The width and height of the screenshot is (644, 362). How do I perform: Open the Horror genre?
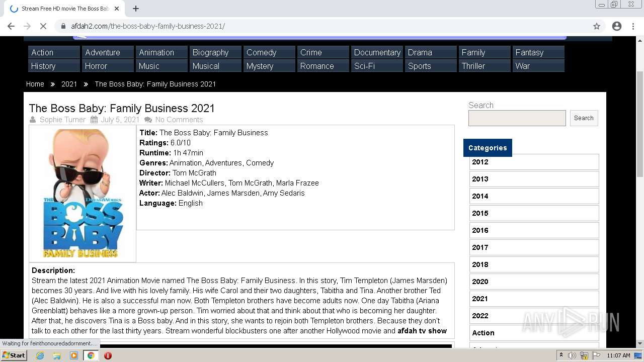(108, 66)
